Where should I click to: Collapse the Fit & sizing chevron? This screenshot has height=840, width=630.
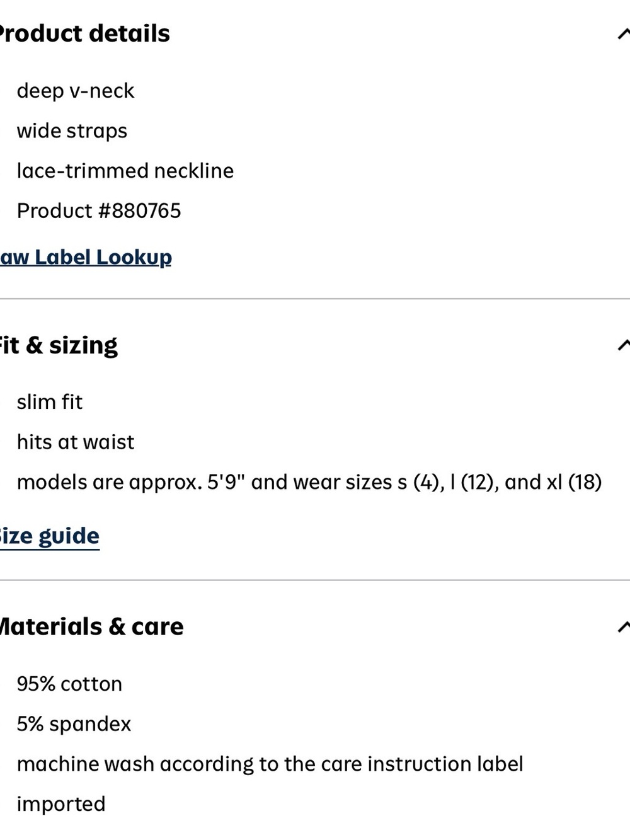624,345
